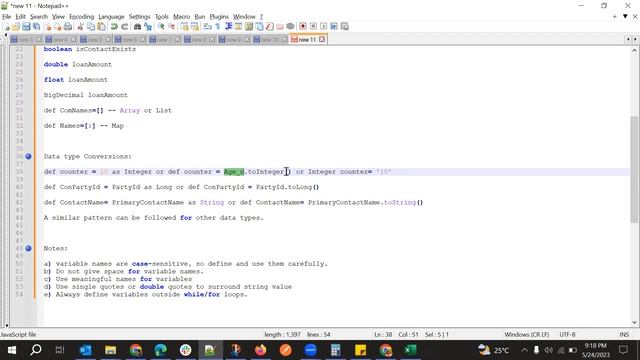Print the document using the Print icon
The height and width of the screenshot is (360, 640).
click(x=68, y=27)
